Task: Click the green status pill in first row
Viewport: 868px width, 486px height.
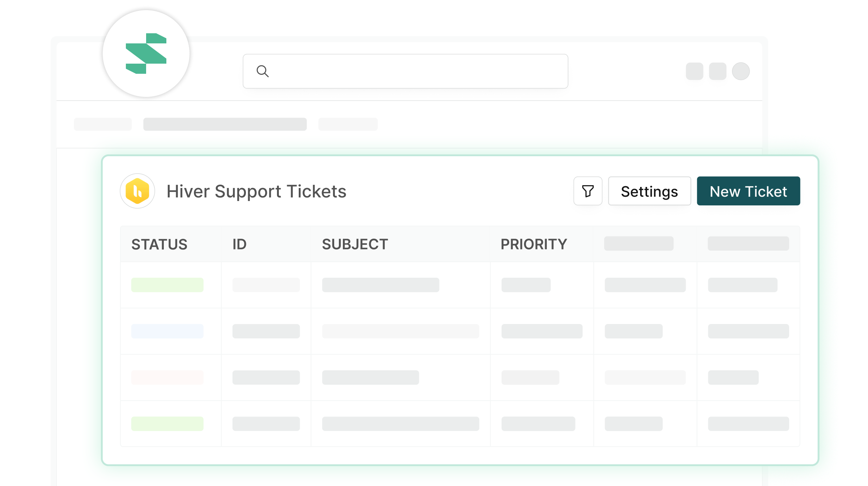Action: click(x=167, y=285)
